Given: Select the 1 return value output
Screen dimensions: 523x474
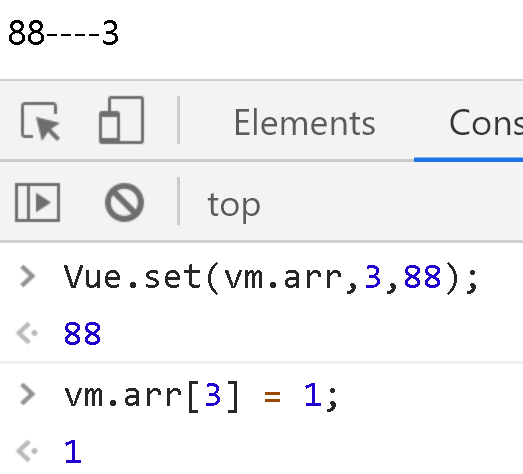Looking at the screenshot, I should click(x=73, y=452).
